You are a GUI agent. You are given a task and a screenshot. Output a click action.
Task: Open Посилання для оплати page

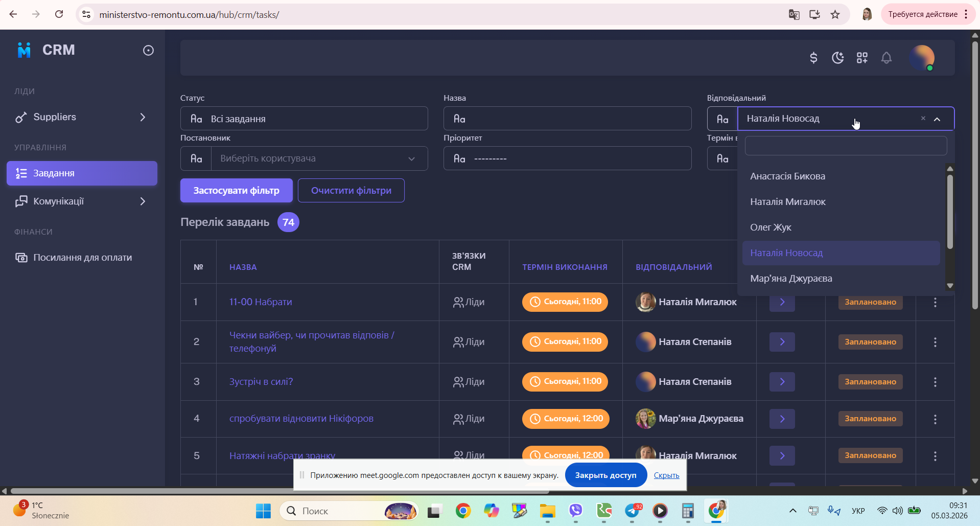pyautogui.click(x=82, y=258)
